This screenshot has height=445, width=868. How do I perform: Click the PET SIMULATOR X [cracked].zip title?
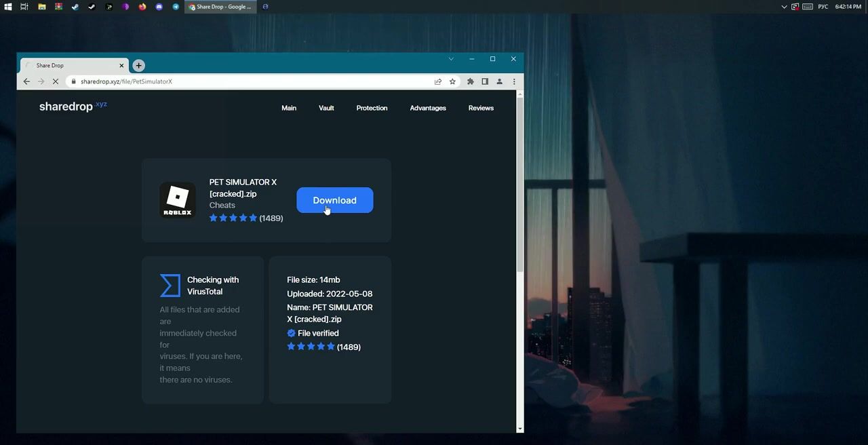(243, 188)
